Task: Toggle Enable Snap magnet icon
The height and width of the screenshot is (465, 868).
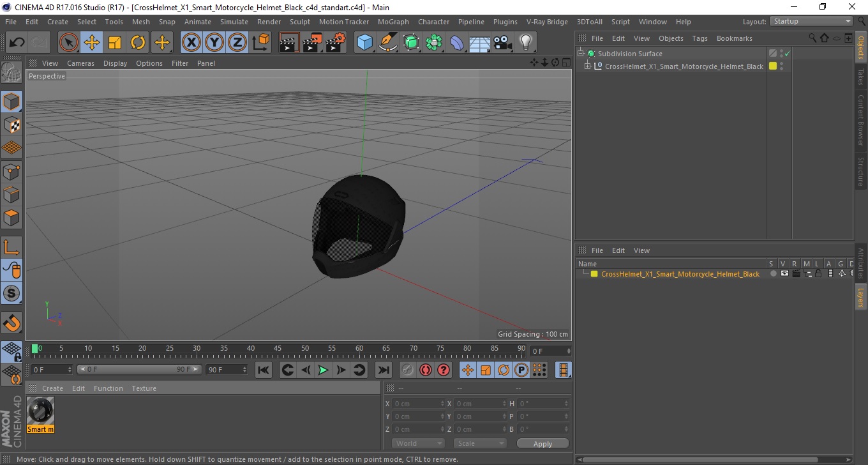Action: 11,323
